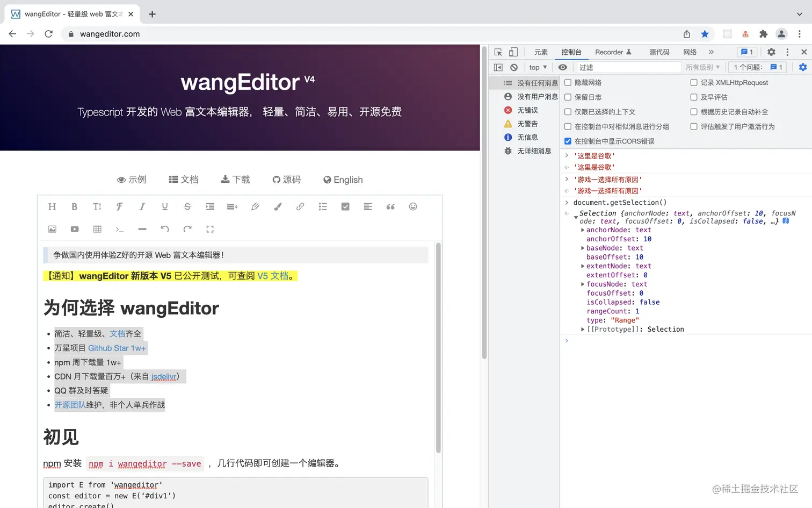Uncheck 在控制台中显示CORS错误
The image size is (812, 508).
coord(568,141)
